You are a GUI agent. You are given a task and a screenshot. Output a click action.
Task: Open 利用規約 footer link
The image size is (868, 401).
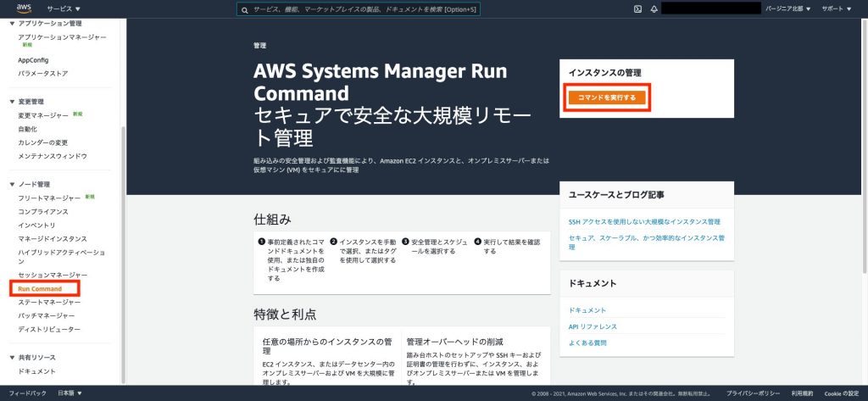[802, 393]
